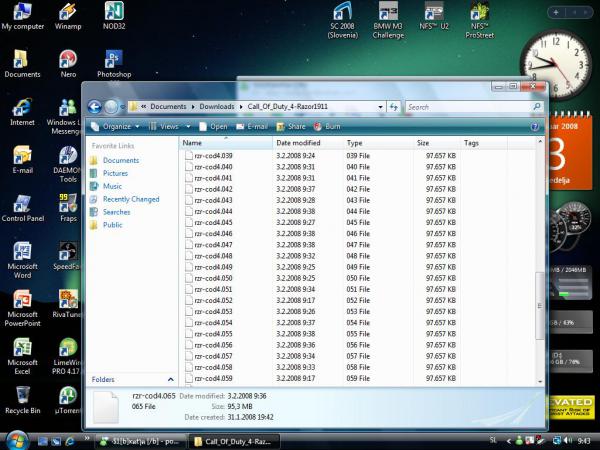Viewport: 600px width, 450px height.
Task: Click the Burn toolbar button
Action: coord(327,127)
